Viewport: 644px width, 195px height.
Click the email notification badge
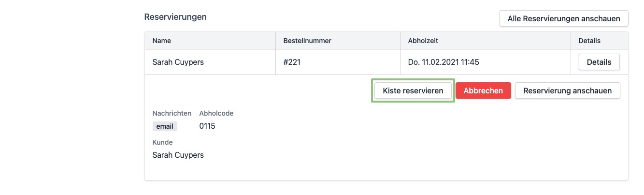coord(165,126)
